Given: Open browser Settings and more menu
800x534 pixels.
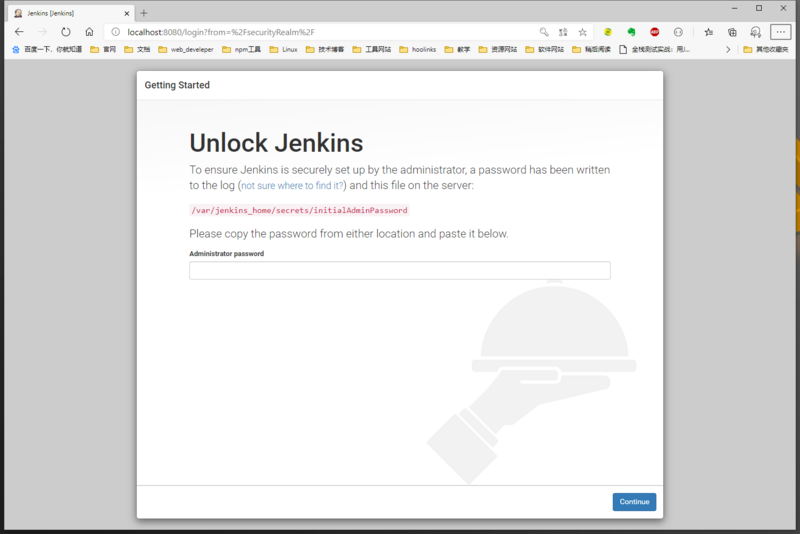Looking at the screenshot, I should click(781, 32).
